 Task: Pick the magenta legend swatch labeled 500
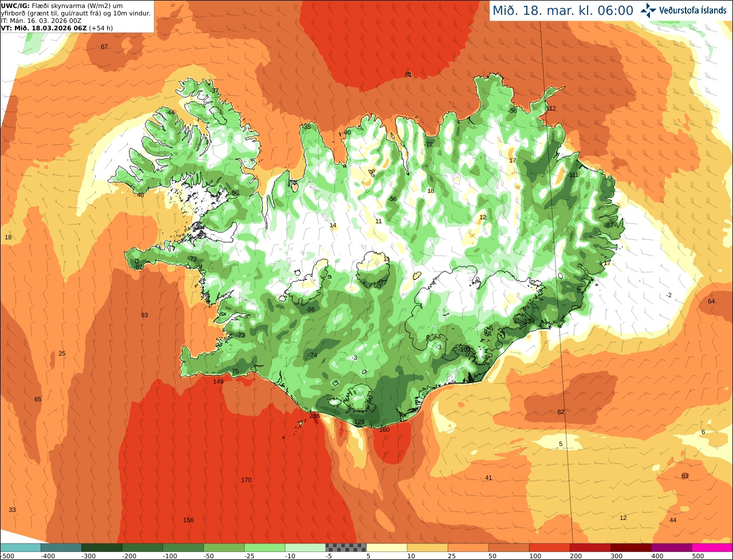(x=712, y=547)
